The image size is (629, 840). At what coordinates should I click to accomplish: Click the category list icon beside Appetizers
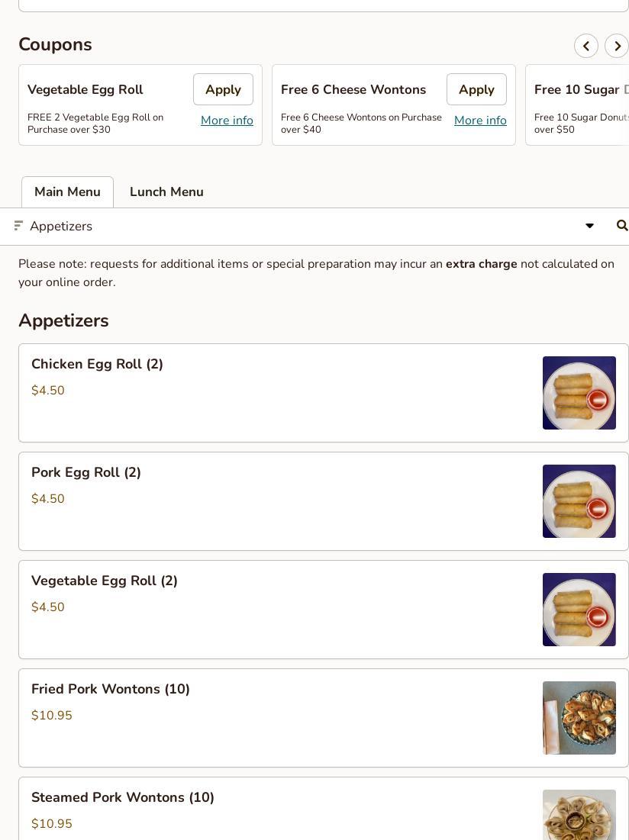18,226
